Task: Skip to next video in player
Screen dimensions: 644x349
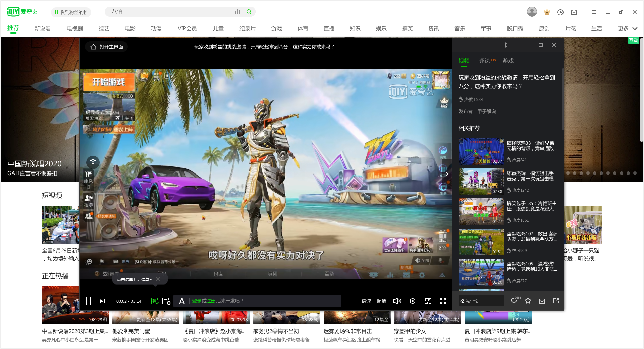Action: point(102,301)
